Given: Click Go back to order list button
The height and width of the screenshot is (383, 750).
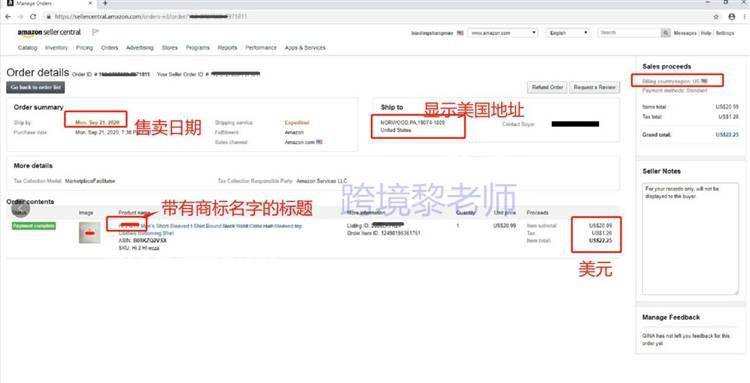Looking at the screenshot, I should point(35,88).
